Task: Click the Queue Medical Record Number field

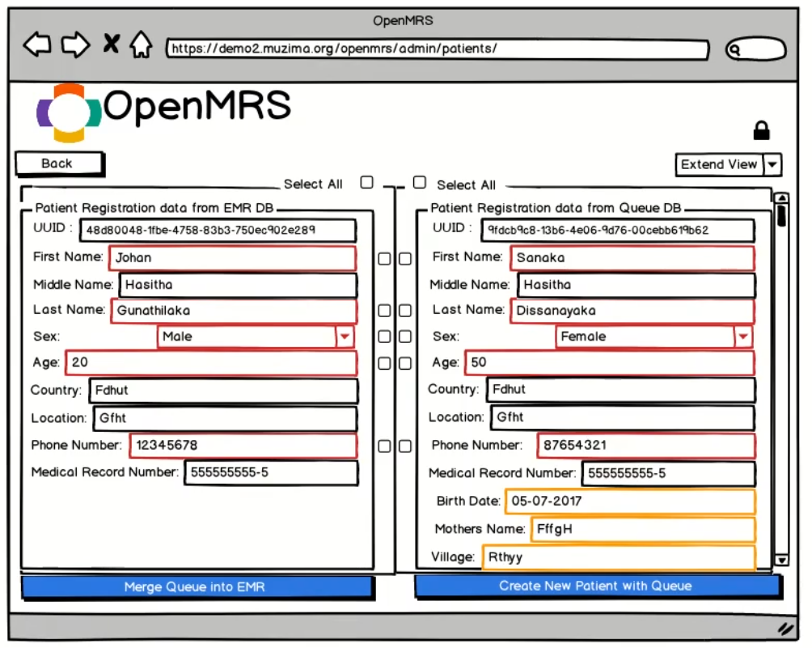Action: click(x=669, y=473)
